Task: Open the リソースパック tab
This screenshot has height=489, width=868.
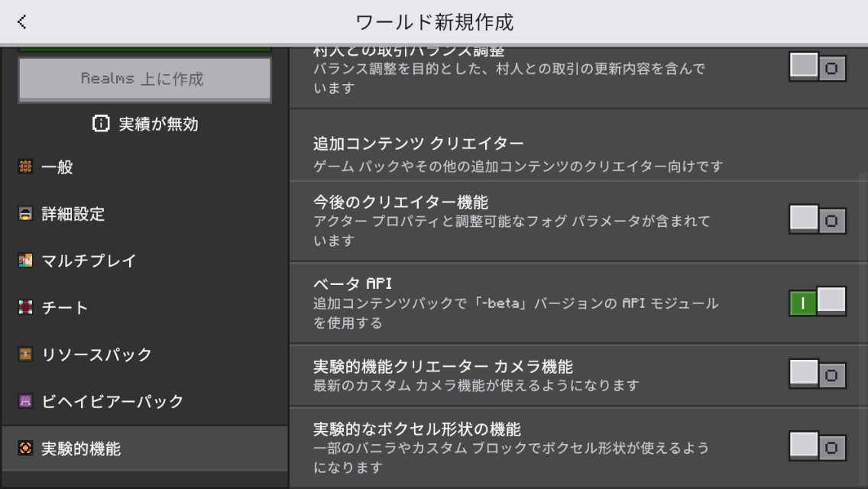Action: click(145, 355)
